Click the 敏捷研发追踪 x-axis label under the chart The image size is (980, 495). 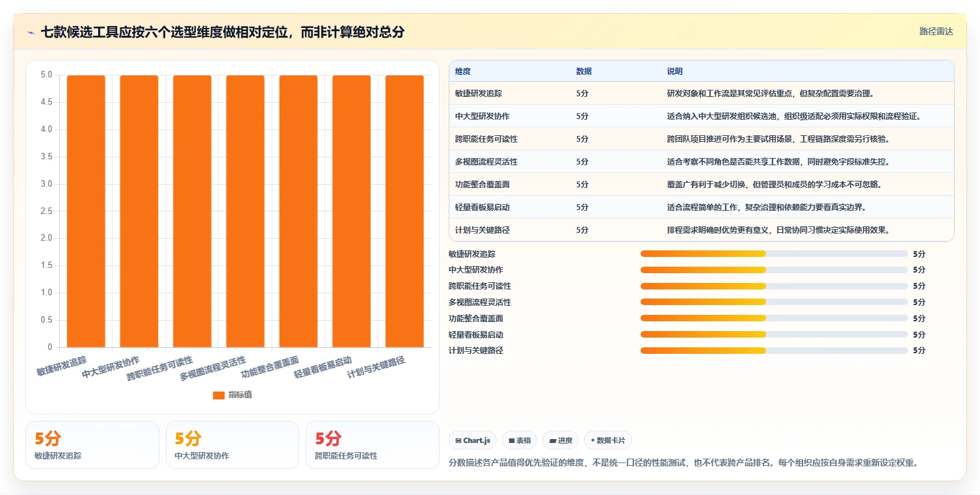tap(62, 366)
